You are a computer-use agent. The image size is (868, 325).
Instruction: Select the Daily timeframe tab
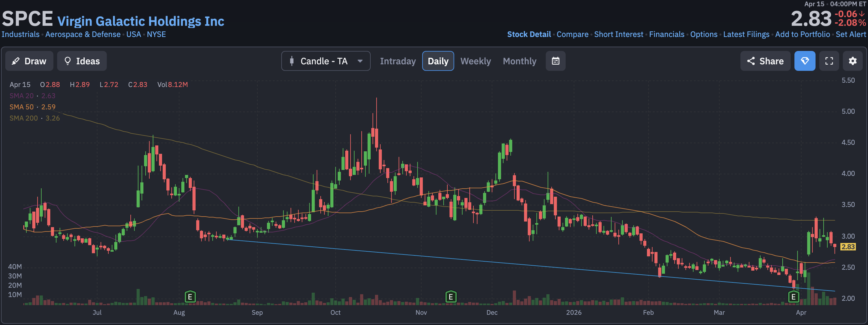click(438, 61)
